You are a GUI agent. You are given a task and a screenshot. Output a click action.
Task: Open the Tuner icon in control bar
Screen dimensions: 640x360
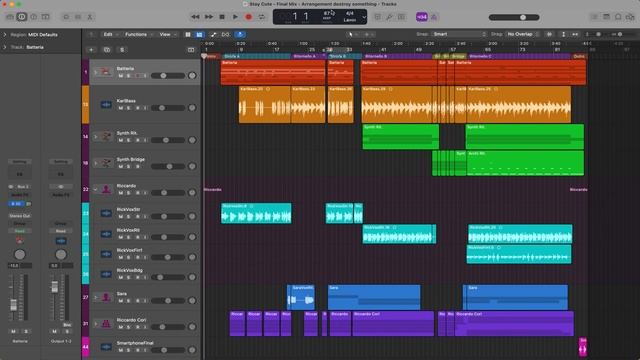pos(389,17)
